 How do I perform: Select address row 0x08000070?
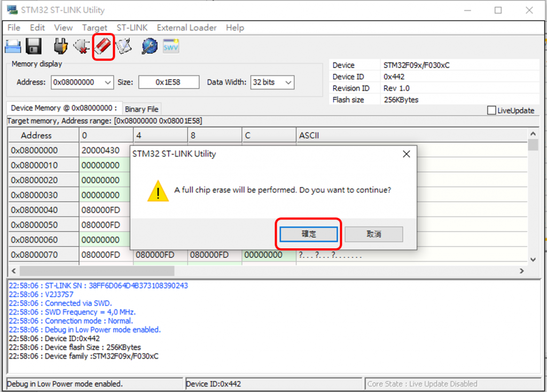[x=44, y=255]
